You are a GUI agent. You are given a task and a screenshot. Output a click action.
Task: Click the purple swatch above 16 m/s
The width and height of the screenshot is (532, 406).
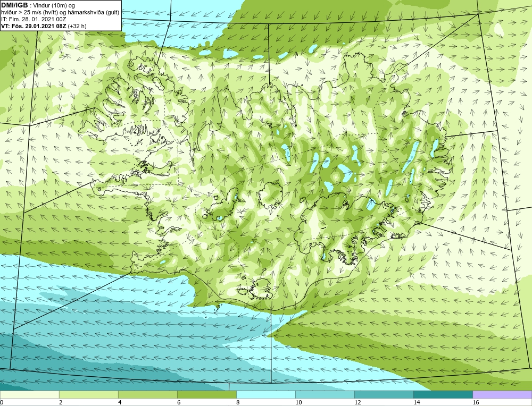coord(502,394)
